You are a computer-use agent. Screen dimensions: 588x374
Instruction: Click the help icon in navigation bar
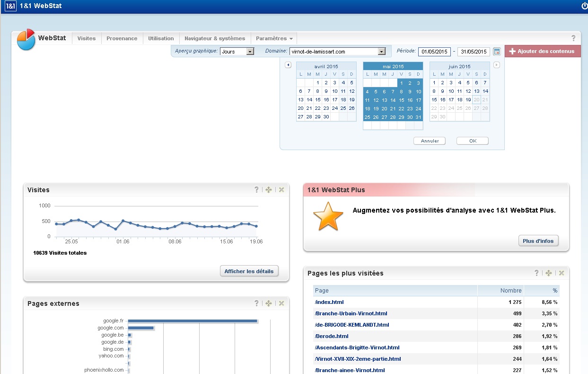click(573, 38)
